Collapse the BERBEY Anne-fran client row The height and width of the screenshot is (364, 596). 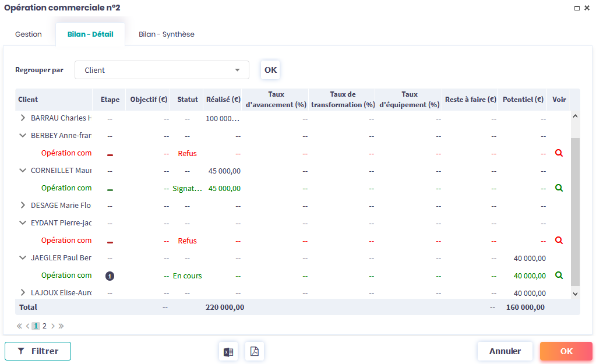click(x=23, y=136)
